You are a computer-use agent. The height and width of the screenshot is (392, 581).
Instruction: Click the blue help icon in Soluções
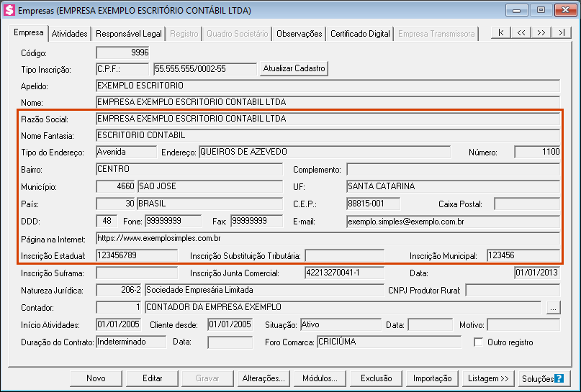(x=558, y=378)
